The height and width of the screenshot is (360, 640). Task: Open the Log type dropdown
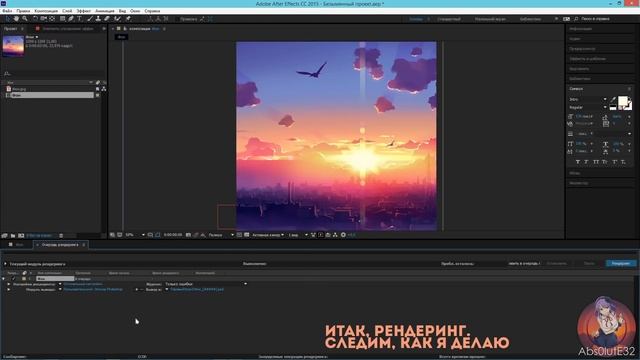coord(206,284)
